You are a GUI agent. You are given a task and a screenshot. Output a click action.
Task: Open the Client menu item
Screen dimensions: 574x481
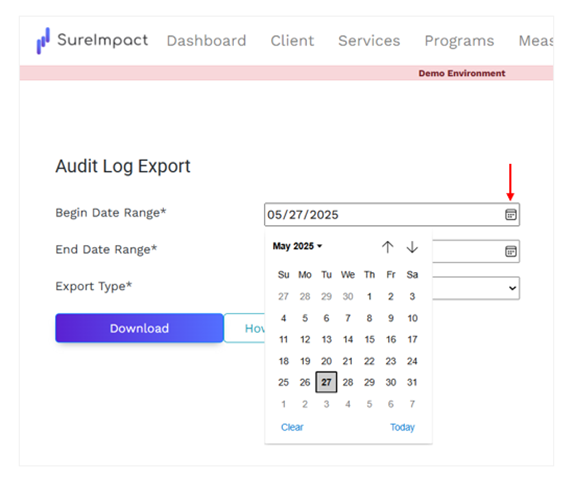(x=292, y=41)
